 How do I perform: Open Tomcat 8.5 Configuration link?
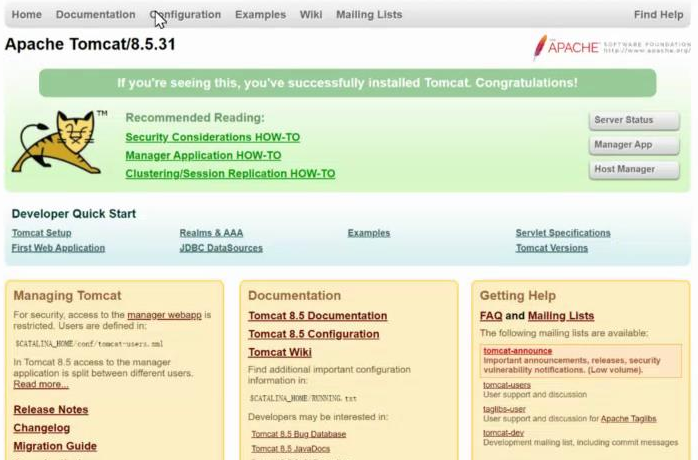[314, 334]
